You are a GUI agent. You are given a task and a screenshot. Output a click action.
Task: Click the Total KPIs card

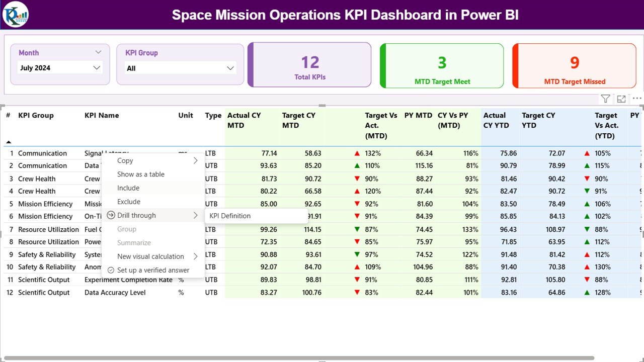tap(310, 65)
